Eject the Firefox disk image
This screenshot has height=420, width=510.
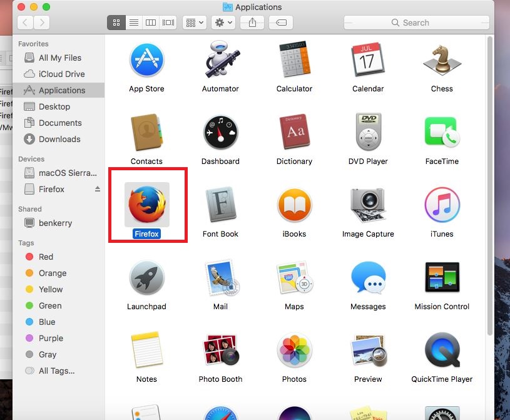click(x=98, y=189)
